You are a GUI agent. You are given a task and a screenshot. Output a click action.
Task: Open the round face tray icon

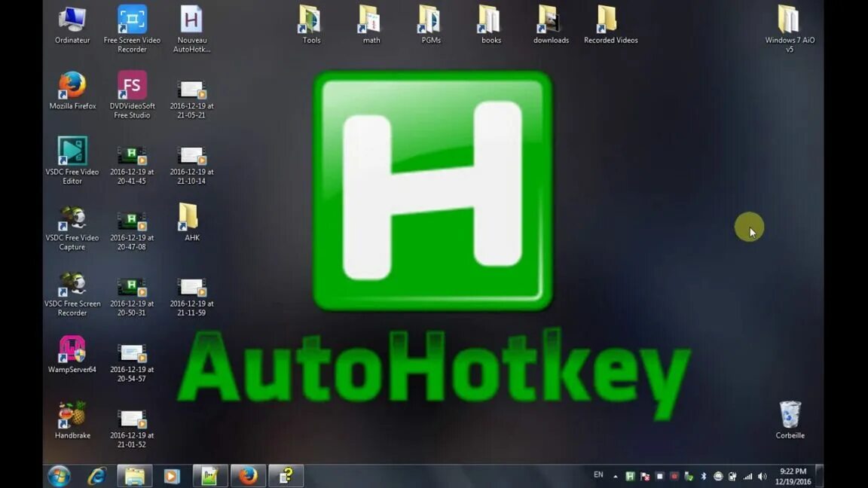pyautogui.click(x=718, y=477)
